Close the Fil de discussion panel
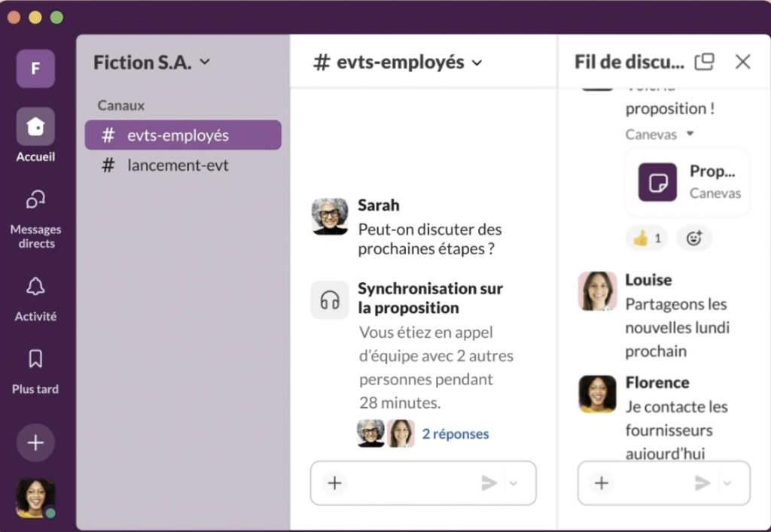The height and width of the screenshot is (532, 771). 742,62
